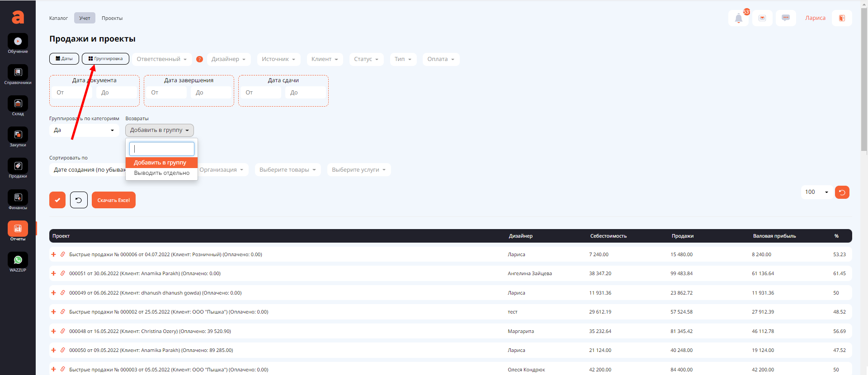Switch to the Проекты tab
This screenshot has width=868, height=375.
[x=112, y=18]
